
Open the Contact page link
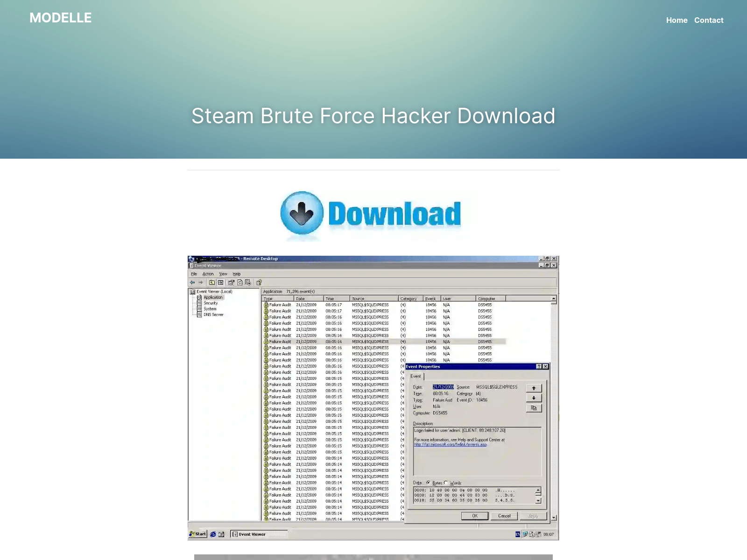pos(709,20)
